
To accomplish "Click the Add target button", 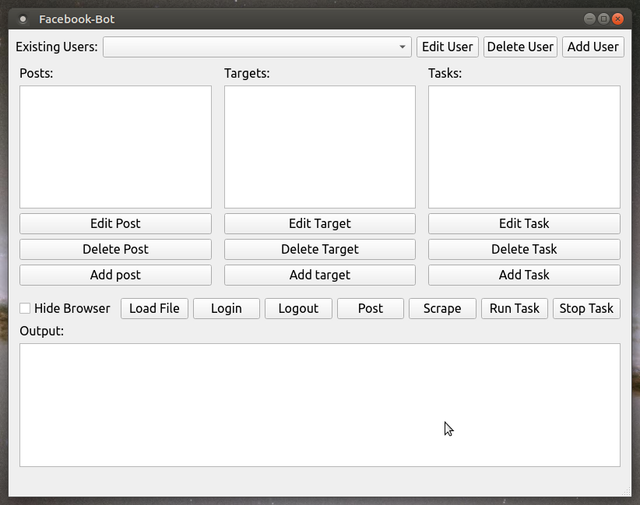I will (320, 275).
